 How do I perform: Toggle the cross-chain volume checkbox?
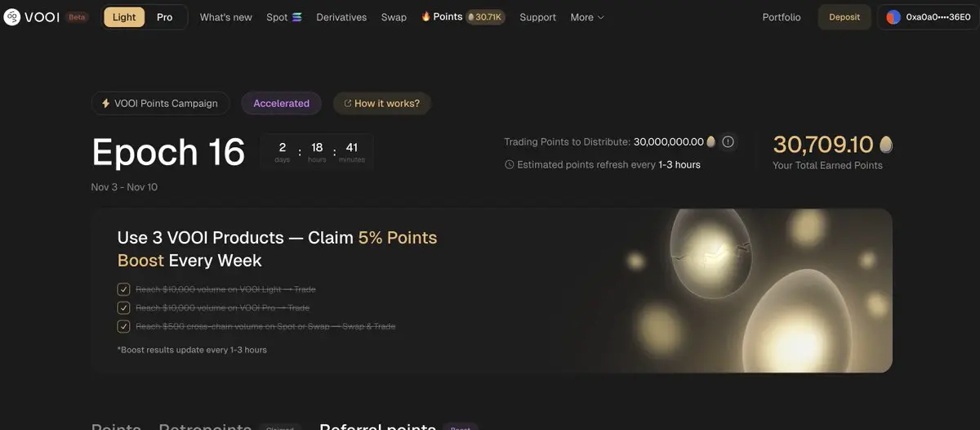click(x=124, y=326)
